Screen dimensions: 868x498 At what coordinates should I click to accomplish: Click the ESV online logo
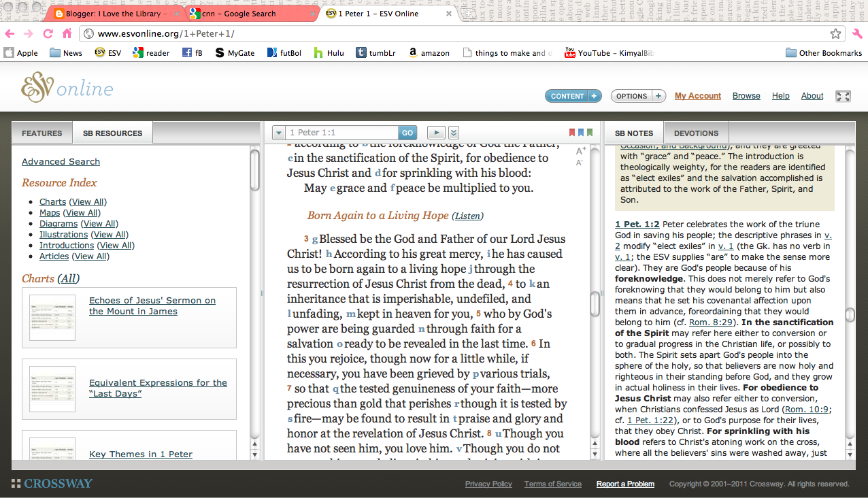[67, 88]
